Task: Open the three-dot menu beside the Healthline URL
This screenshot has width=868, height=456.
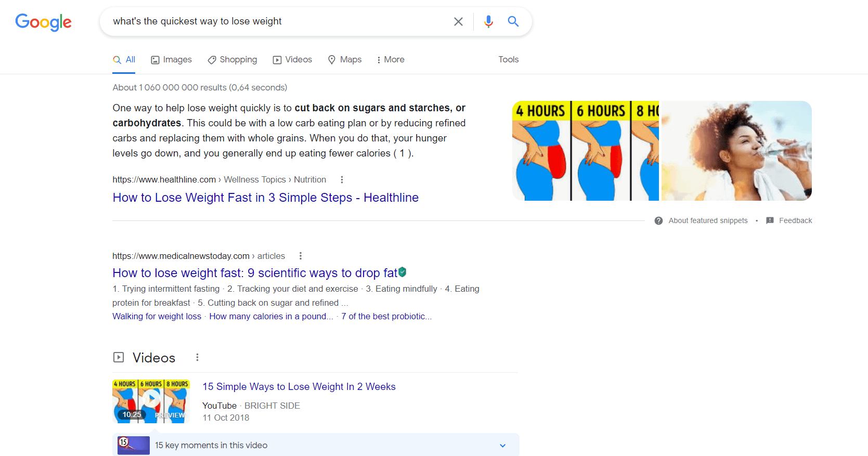Action: [342, 180]
